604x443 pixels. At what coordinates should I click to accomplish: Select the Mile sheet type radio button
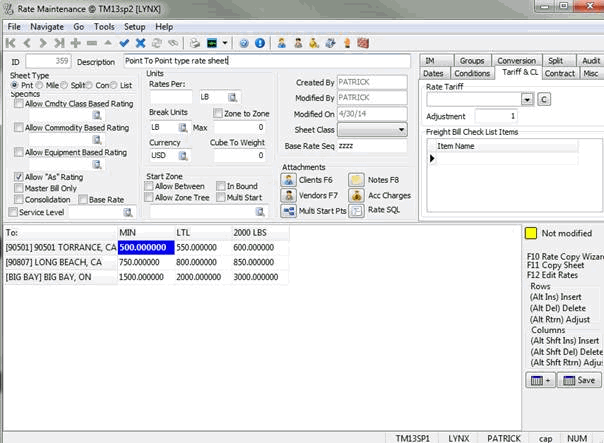[38, 86]
